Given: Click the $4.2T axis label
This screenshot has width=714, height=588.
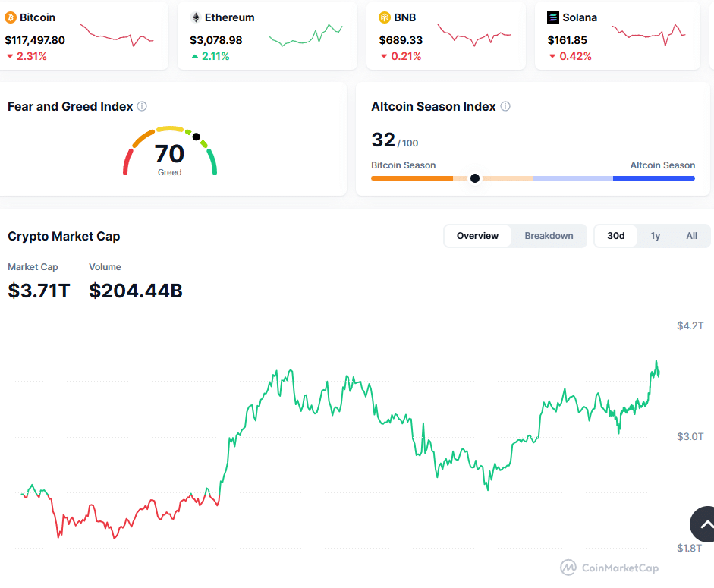Looking at the screenshot, I should (690, 325).
